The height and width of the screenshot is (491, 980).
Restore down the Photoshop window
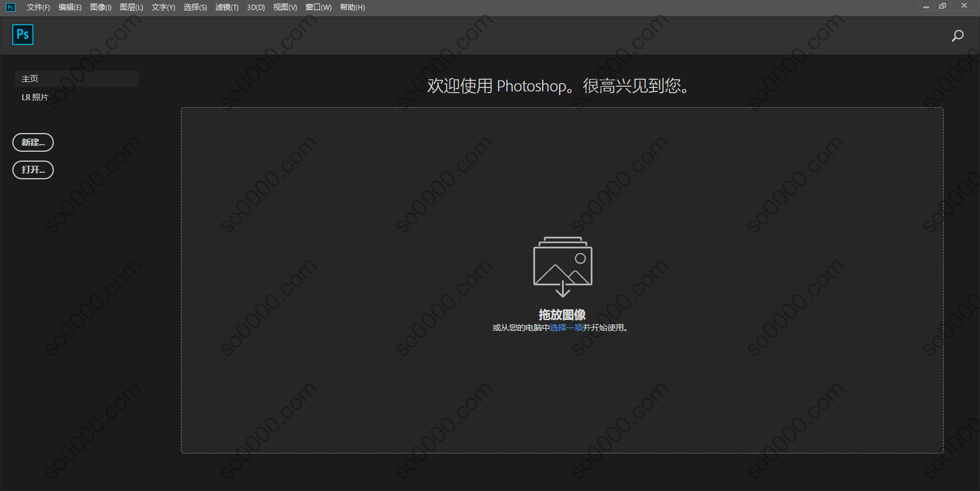(943, 6)
